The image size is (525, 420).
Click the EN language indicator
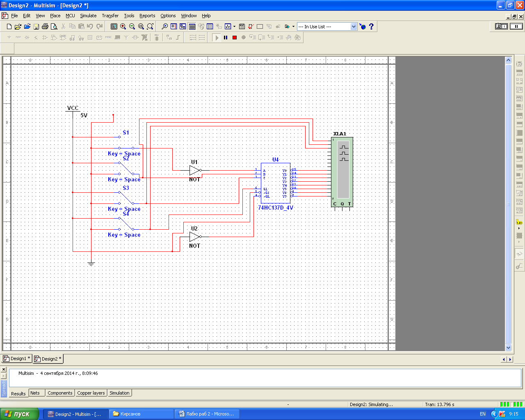(483, 414)
